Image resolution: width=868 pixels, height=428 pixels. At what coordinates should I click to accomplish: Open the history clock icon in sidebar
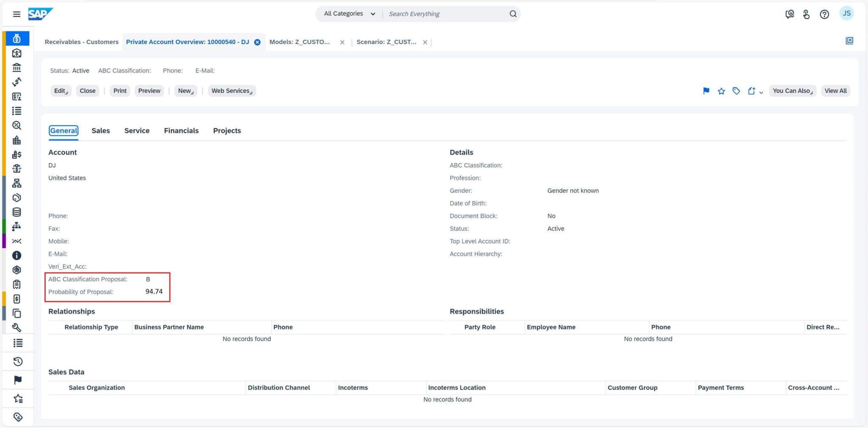pyautogui.click(x=17, y=361)
